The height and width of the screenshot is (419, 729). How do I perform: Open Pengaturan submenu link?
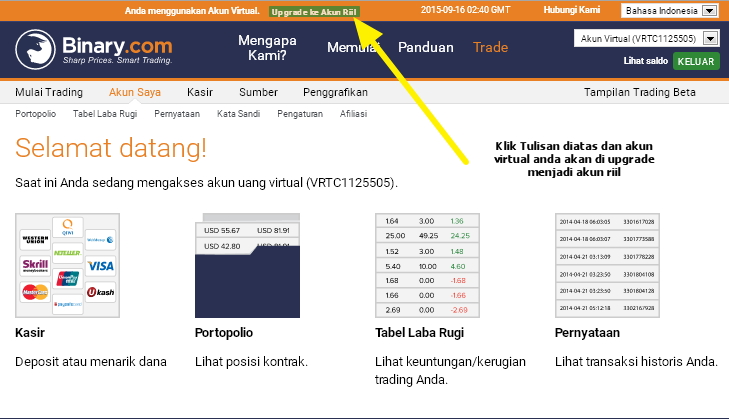point(300,114)
